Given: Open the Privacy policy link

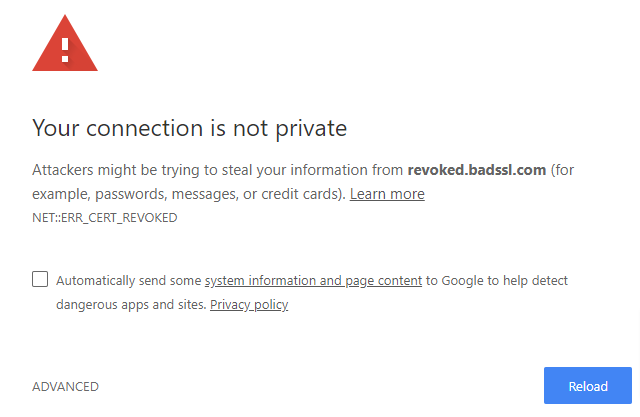Looking at the screenshot, I should [249, 304].
